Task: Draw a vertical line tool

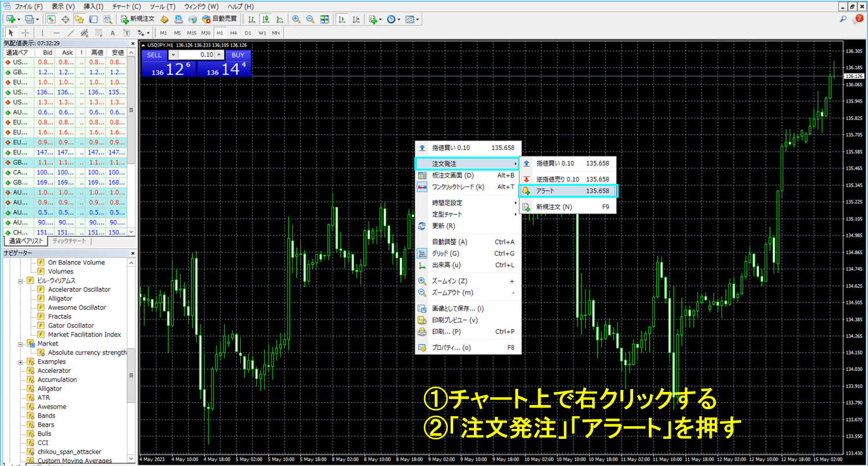Action: click(42, 33)
